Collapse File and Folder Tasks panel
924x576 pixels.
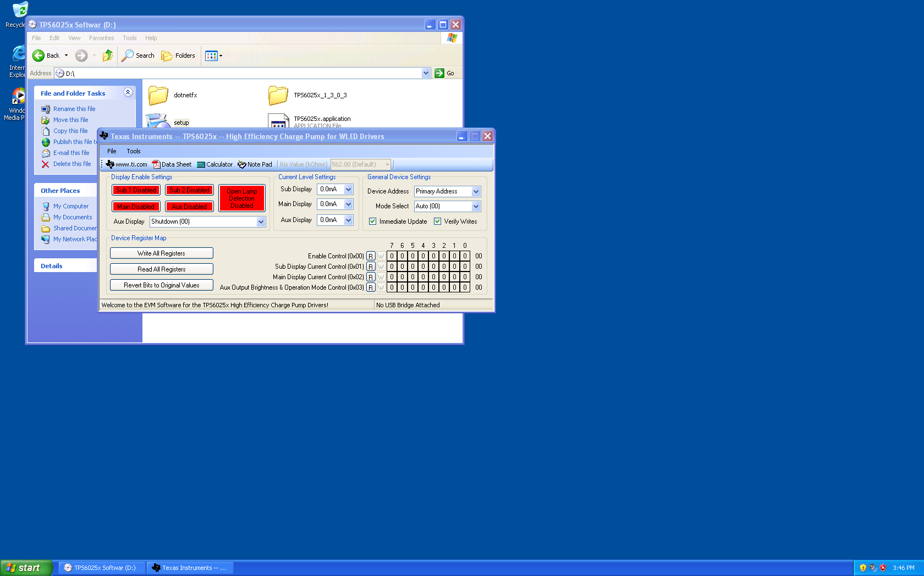pyautogui.click(x=128, y=93)
